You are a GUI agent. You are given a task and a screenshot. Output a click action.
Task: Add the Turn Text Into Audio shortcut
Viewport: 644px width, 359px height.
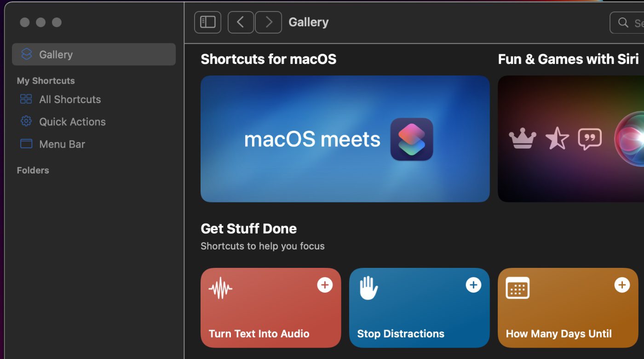pos(325,285)
